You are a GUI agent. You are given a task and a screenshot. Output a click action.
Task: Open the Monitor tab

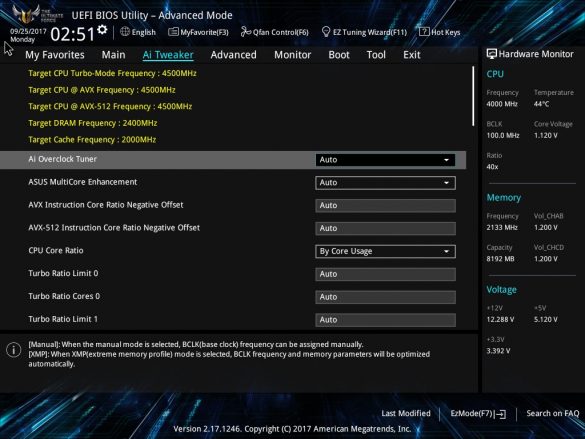[292, 55]
